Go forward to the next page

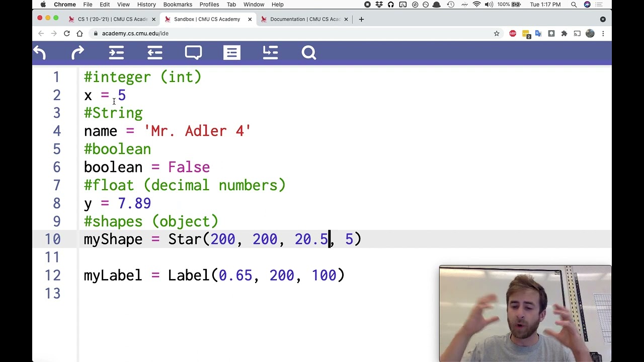[x=54, y=33]
